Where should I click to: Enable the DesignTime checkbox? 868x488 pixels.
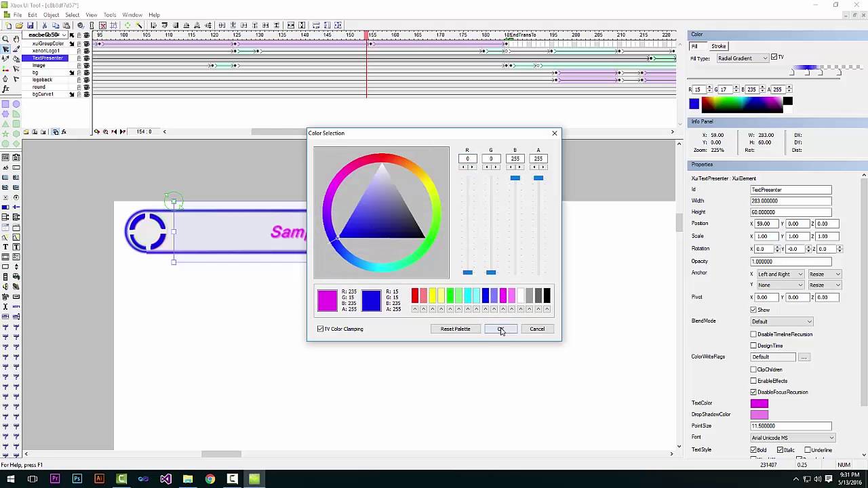click(x=753, y=346)
